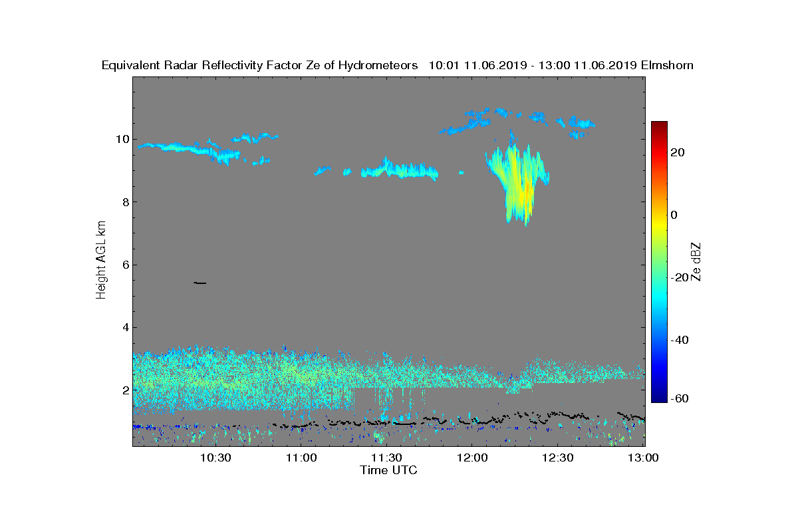Click the colorbar label -60
The height and width of the screenshot is (532, 798).
pos(680,398)
